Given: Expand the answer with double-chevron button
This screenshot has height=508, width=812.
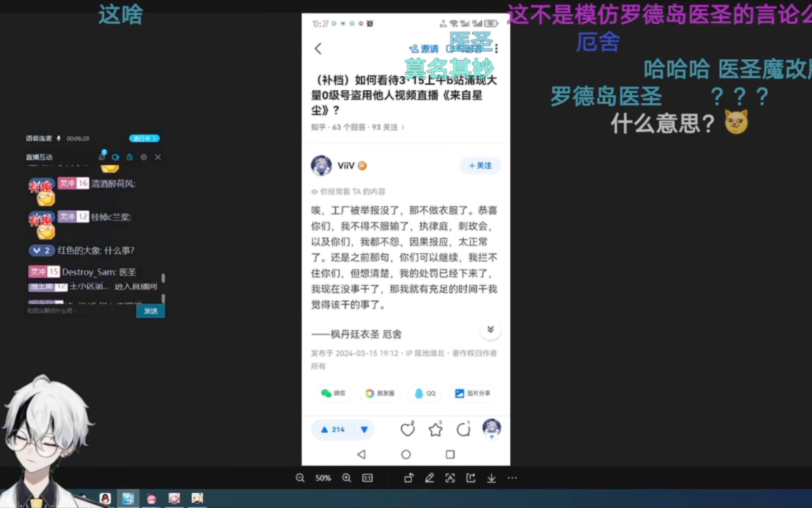Looking at the screenshot, I should [491, 329].
